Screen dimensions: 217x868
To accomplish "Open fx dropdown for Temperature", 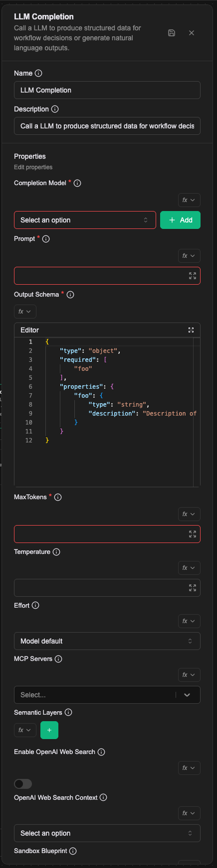I will coord(190,568).
